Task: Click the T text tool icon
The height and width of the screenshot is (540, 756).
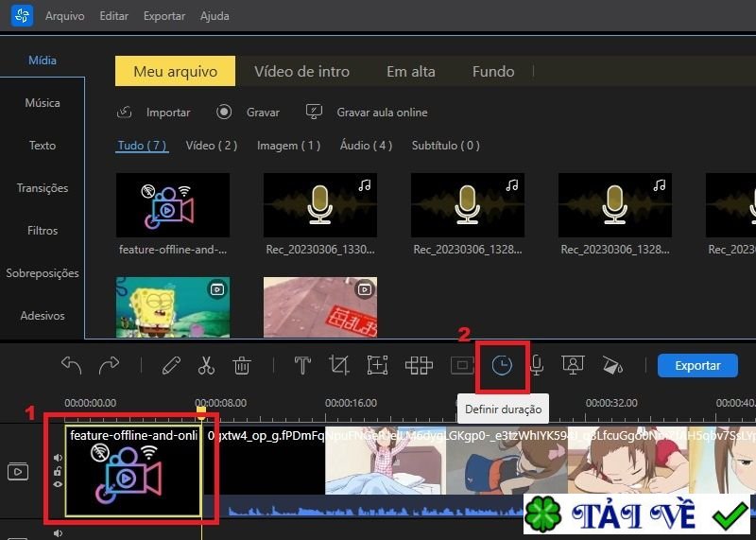Action: tap(302, 365)
